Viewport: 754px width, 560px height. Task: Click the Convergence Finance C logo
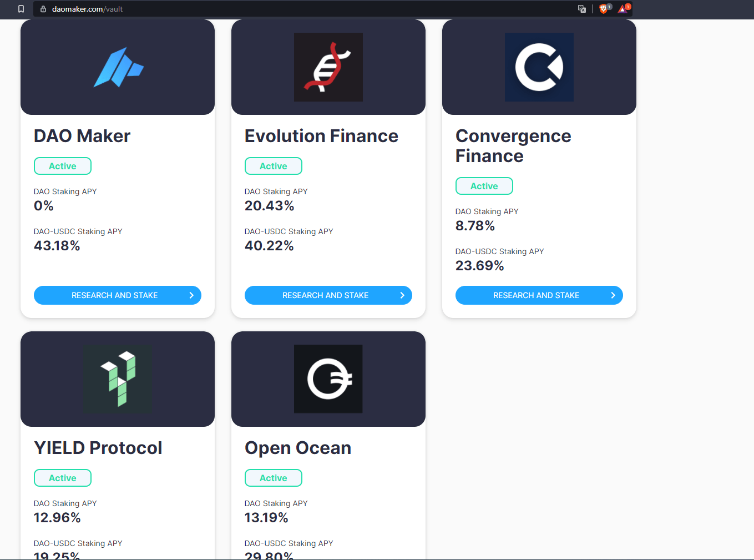pyautogui.click(x=539, y=67)
